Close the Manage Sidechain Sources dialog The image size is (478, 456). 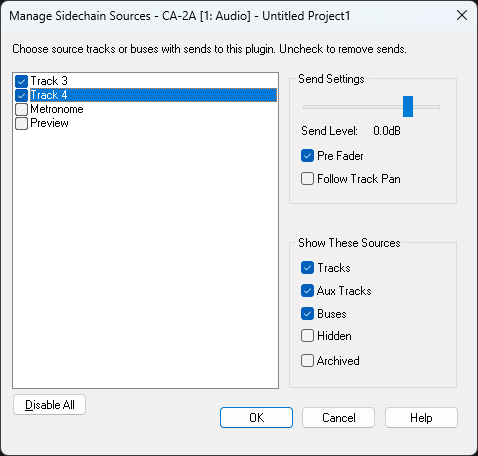[x=462, y=15]
